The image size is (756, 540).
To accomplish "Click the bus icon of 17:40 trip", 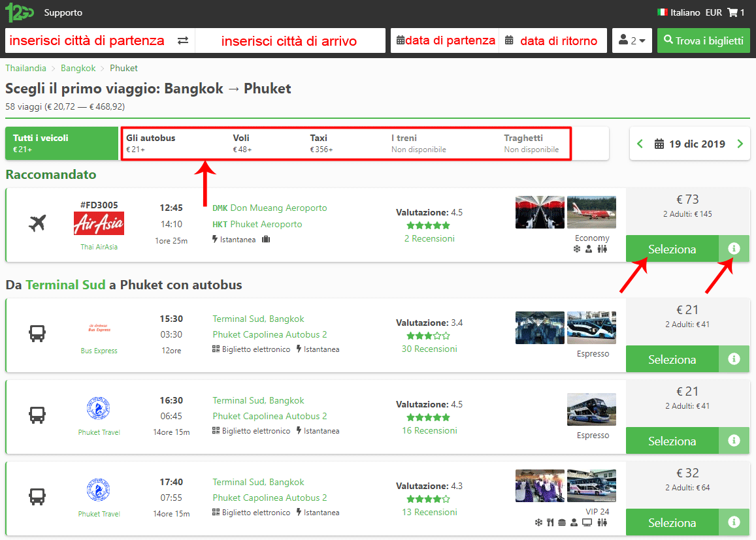I will [37, 496].
